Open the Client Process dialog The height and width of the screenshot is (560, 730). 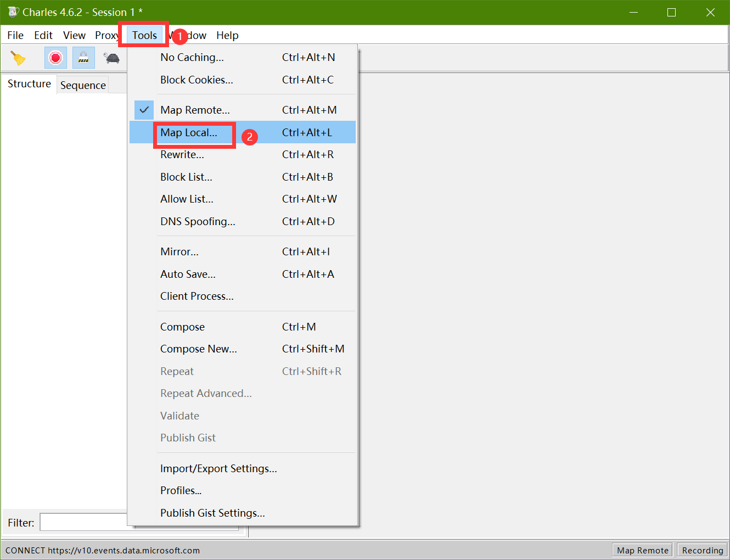tap(196, 296)
